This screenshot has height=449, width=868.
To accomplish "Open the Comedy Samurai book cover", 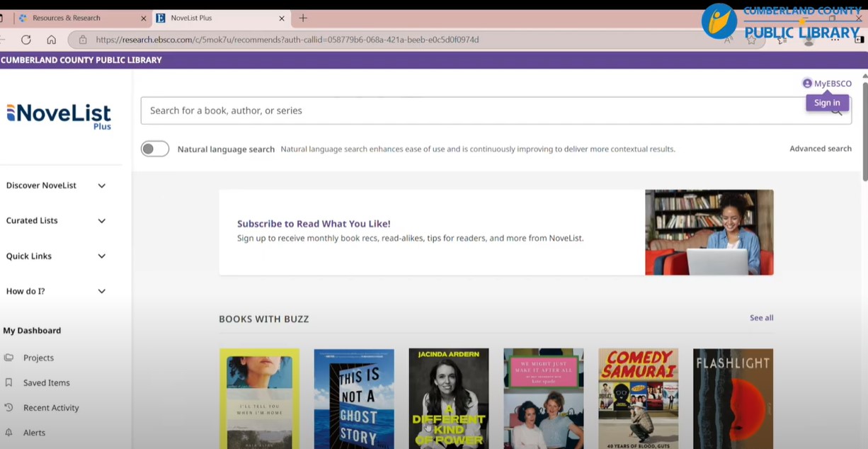I will (638, 398).
